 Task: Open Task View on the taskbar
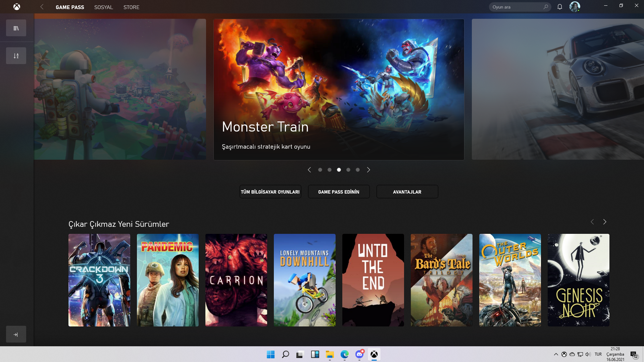pyautogui.click(x=300, y=354)
